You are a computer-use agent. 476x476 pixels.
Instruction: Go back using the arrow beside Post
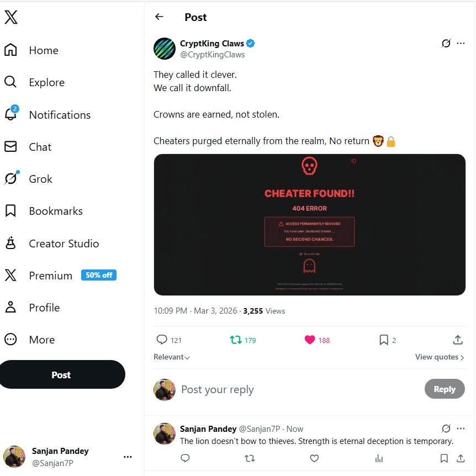pos(159,17)
